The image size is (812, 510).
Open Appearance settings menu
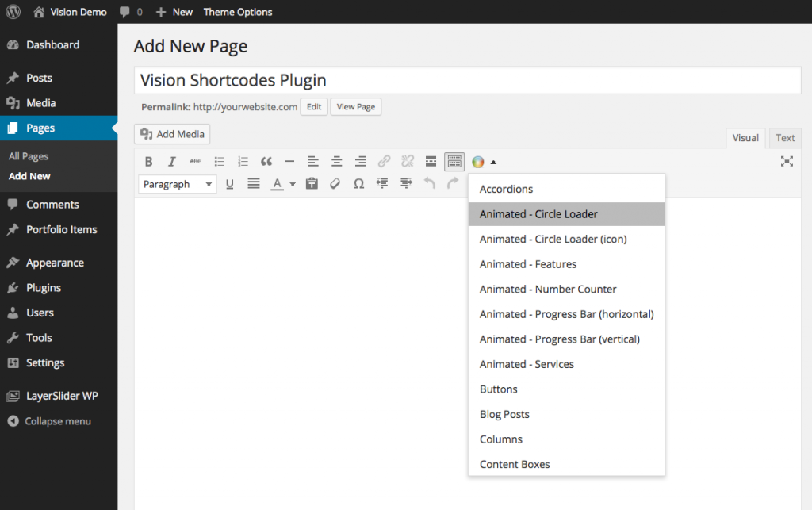pos(59,263)
